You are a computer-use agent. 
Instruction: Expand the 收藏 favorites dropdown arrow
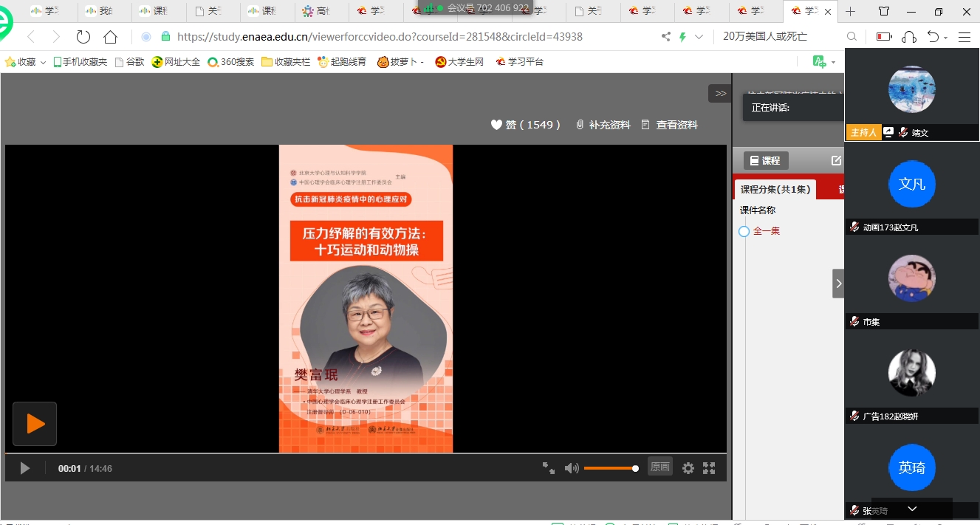click(43, 63)
